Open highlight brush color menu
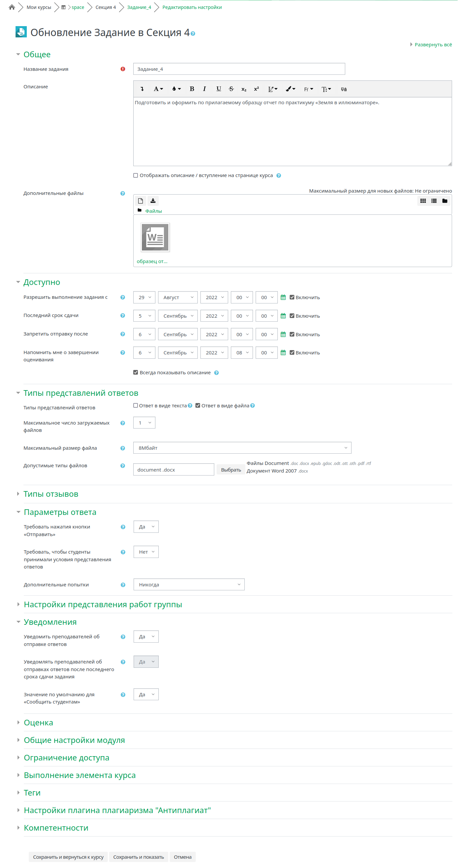 (290, 89)
